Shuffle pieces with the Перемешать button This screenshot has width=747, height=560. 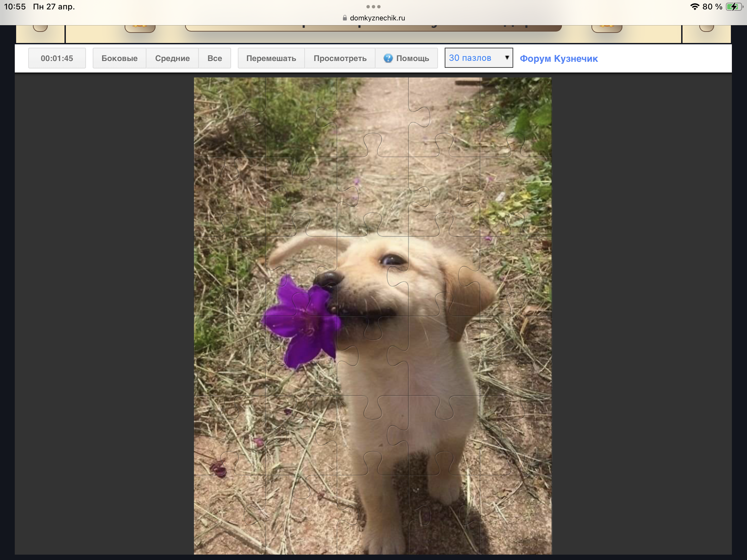pyautogui.click(x=271, y=58)
